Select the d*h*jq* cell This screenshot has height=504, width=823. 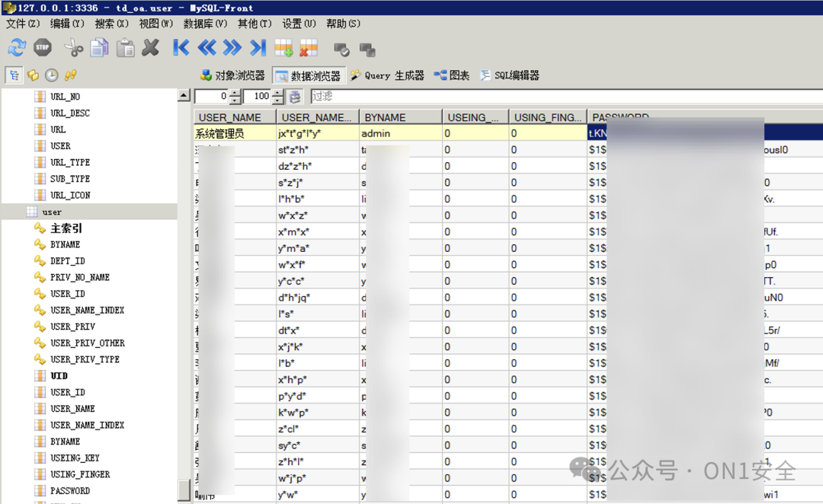[x=318, y=298]
